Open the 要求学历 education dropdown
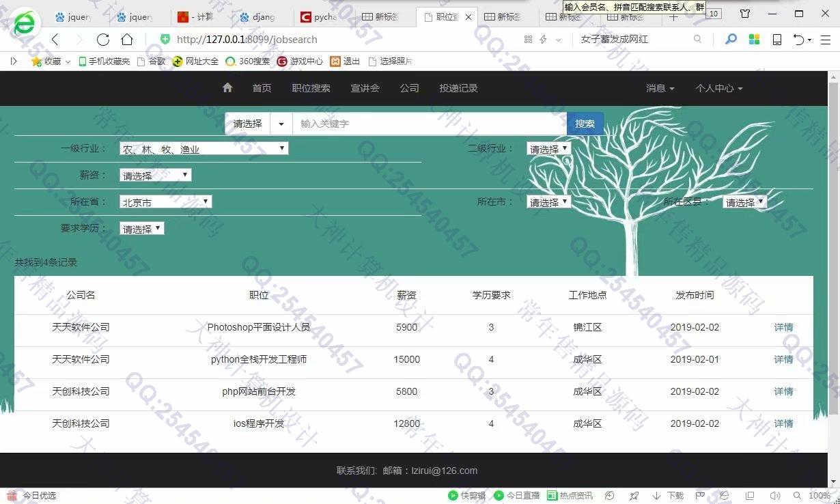840x504 pixels. click(141, 228)
